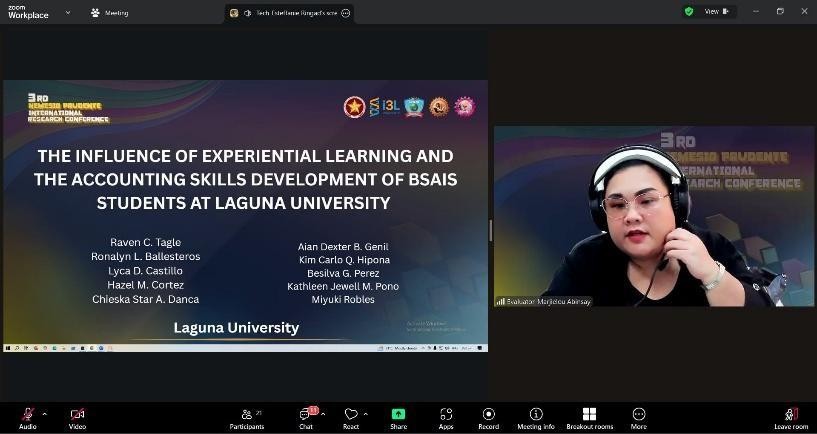The image size is (817, 434).
Task: Click the green encryption shield icon
Action: 689,11
